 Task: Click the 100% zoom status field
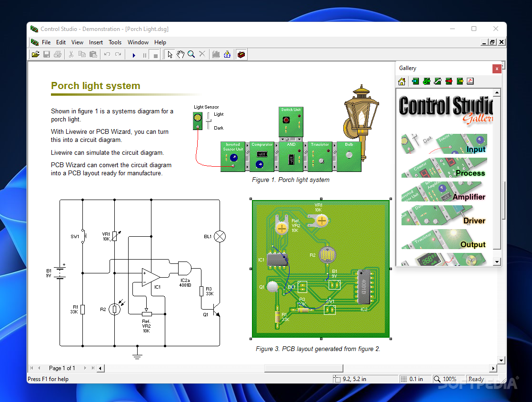pyautogui.click(x=448, y=379)
